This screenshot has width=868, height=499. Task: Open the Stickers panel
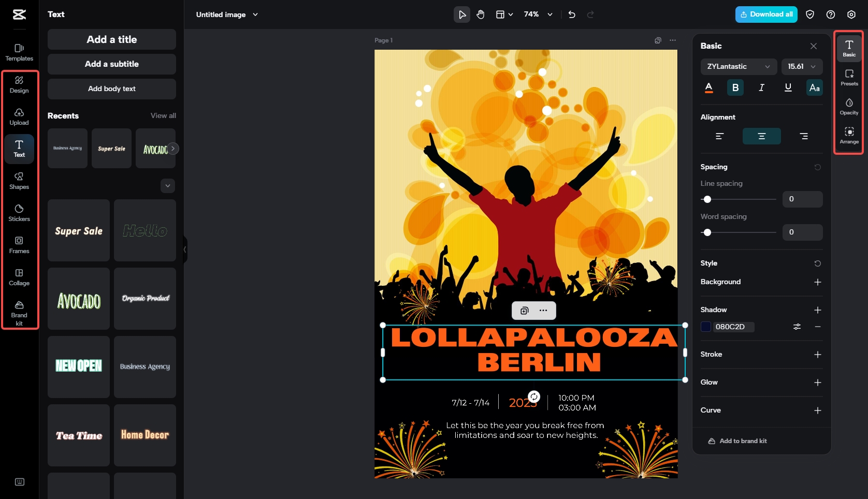[x=19, y=213]
